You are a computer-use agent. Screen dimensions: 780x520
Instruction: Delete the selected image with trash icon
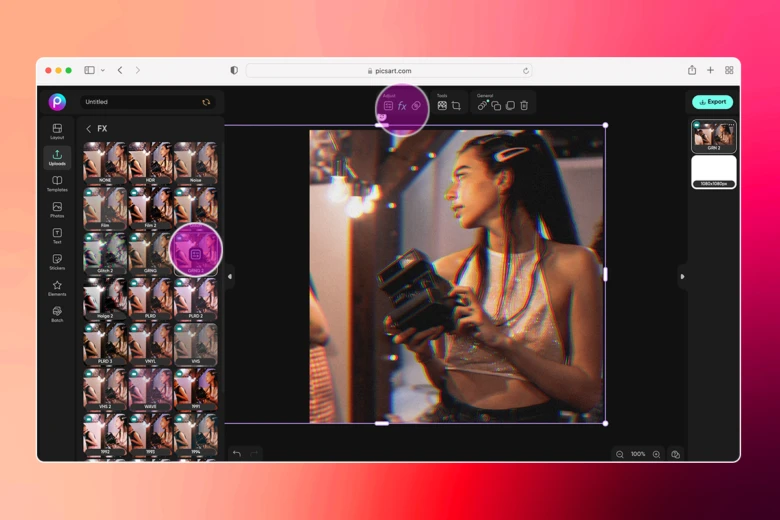coord(524,106)
